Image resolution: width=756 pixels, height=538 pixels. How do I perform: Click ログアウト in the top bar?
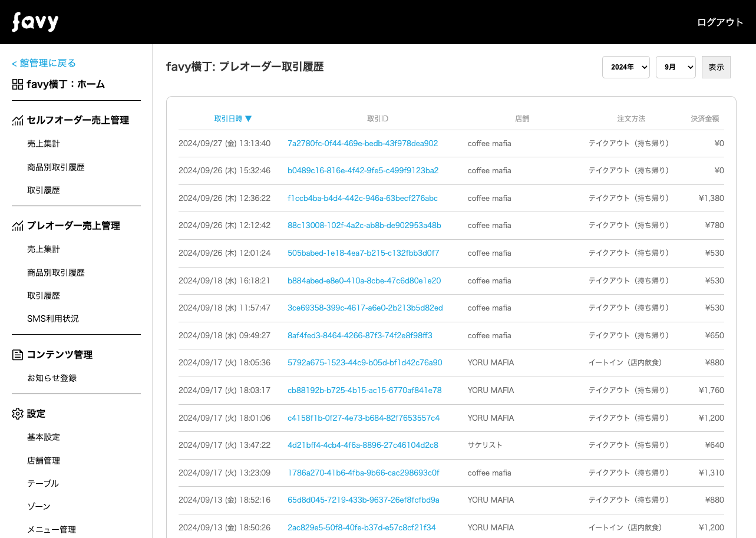point(719,22)
